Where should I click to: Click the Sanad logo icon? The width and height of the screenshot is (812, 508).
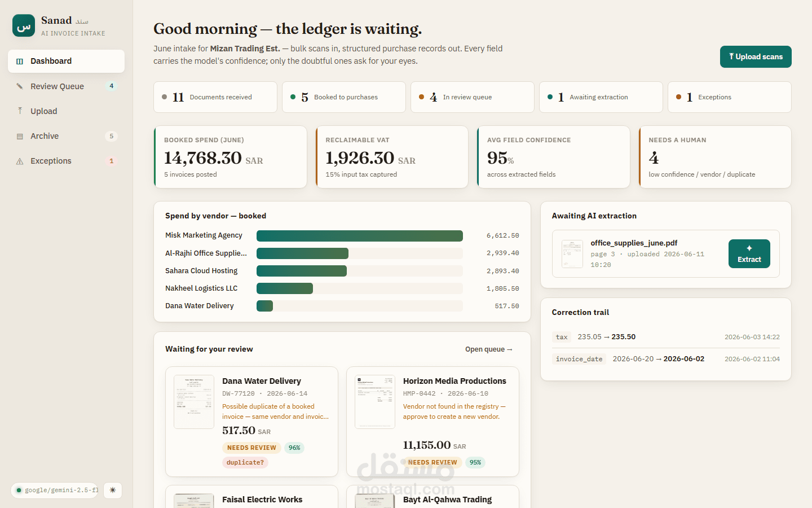[x=24, y=25]
